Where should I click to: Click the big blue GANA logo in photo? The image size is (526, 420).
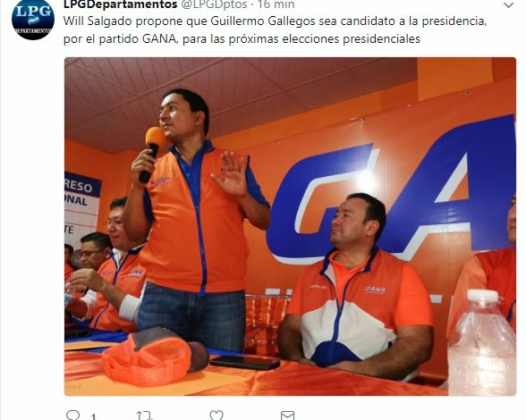click(x=393, y=188)
